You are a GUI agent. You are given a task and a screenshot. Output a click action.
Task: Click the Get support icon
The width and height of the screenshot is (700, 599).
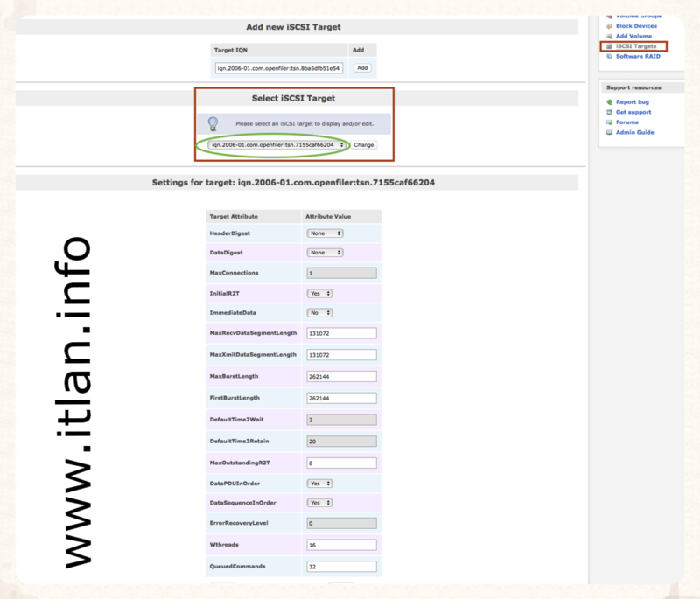tap(609, 112)
